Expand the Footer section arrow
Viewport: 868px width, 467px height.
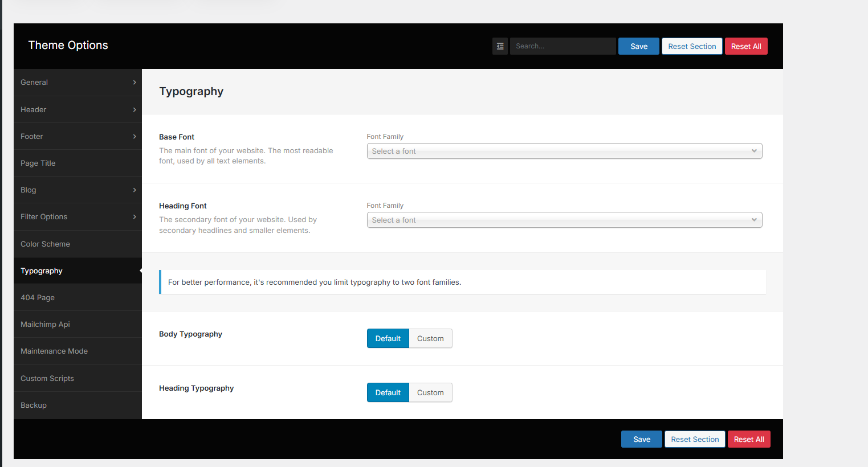(x=135, y=137)
